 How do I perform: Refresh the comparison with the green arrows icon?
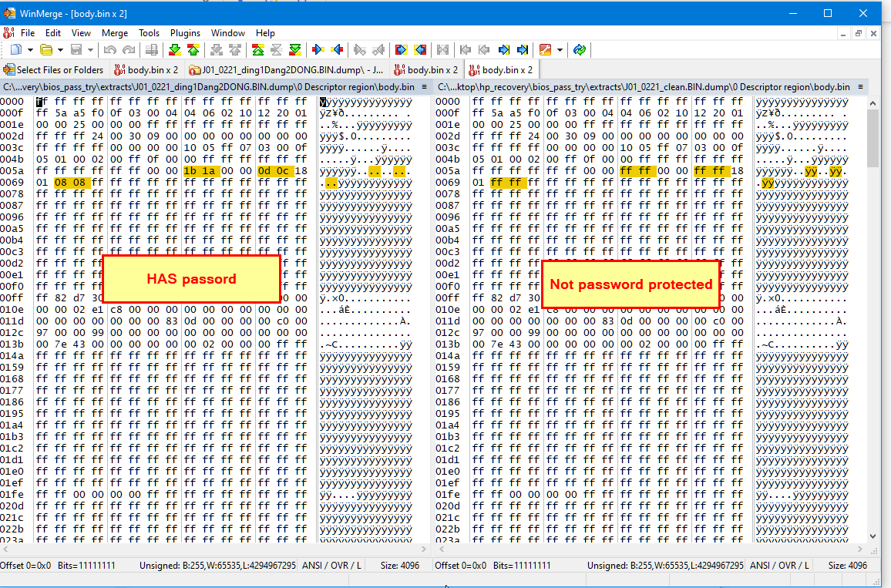pos(580,50)
